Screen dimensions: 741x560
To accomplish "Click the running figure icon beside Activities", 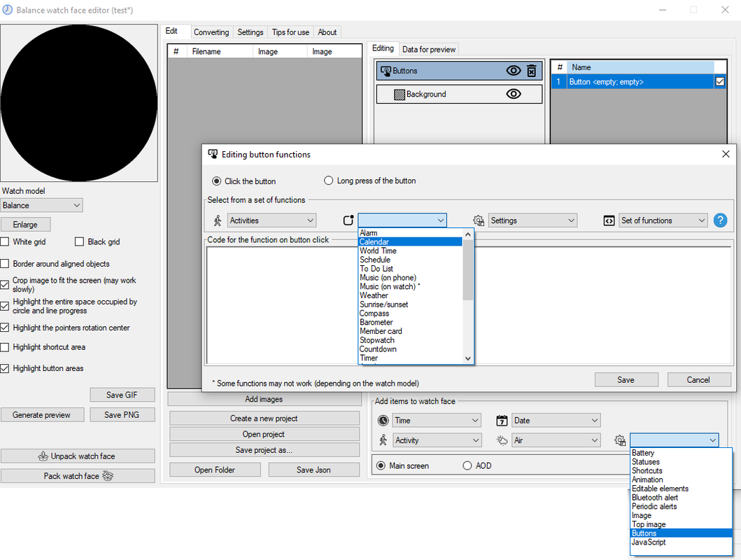I will coord(218,220).
